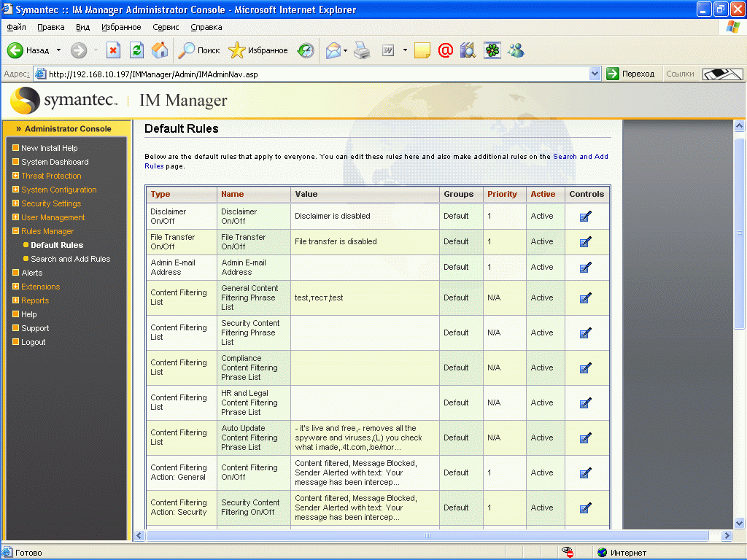This screenshot has width=747, height=560.
Task: Edit the Auto Update Content Filtering row
Action: coord(585,437)
